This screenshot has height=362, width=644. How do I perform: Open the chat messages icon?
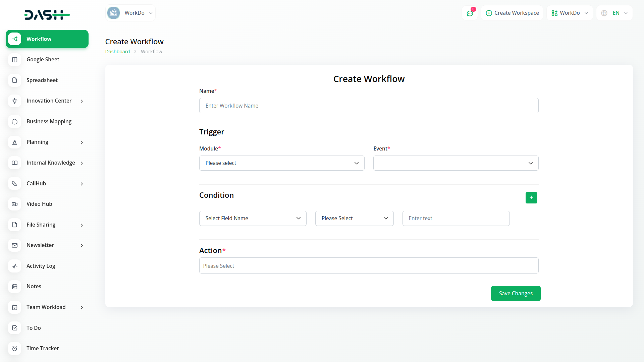(x=470, y=13)
